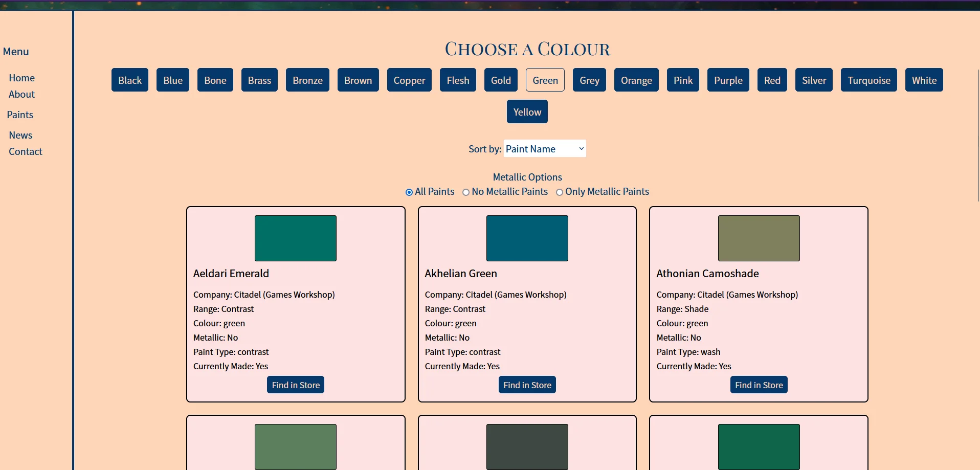The image size is (980, 470).
Task: Click the Athonian Camoshade colour swatch
Action: (x=759, y=238)
